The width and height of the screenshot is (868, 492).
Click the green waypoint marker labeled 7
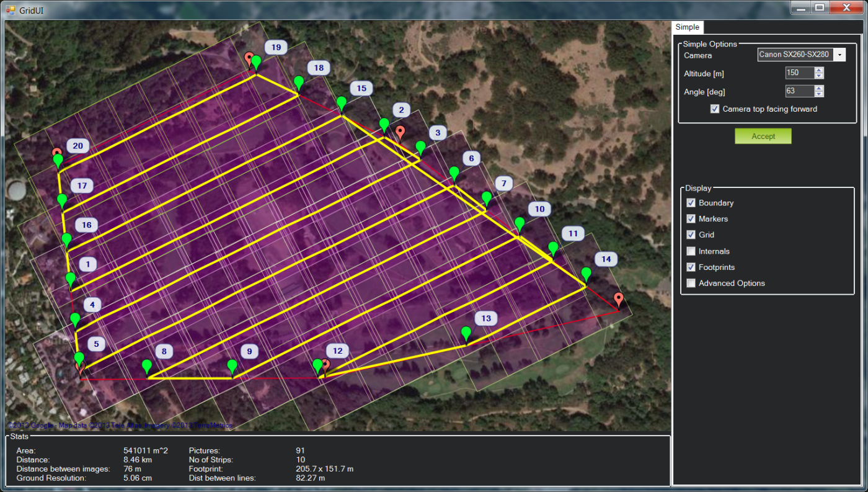(487, 200)
